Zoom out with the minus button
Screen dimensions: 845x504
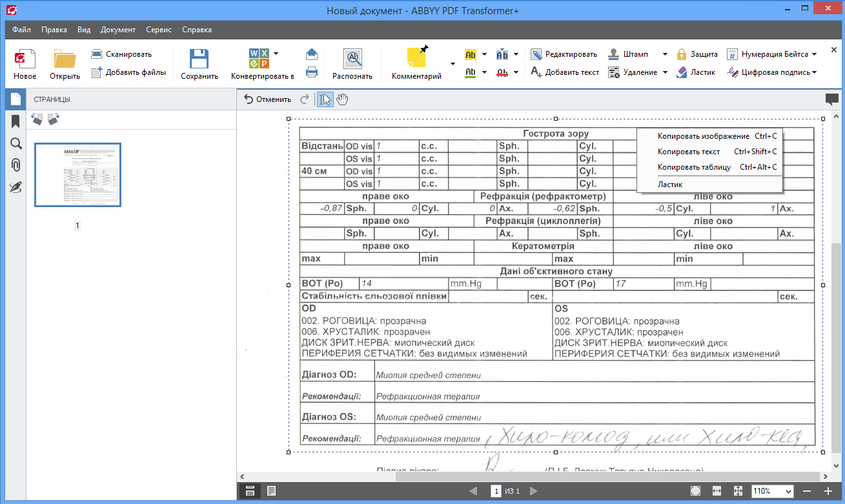pos(808,491)
